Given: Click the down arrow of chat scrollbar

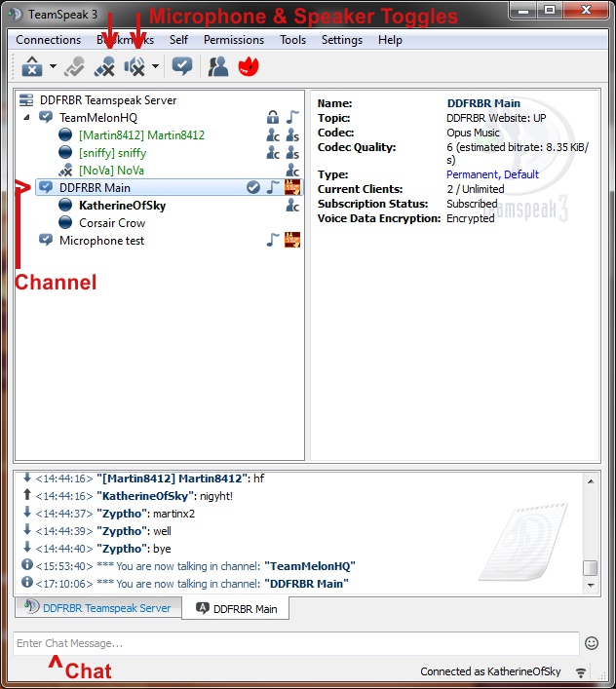Looking at the screenshot, I should (591, 585).
